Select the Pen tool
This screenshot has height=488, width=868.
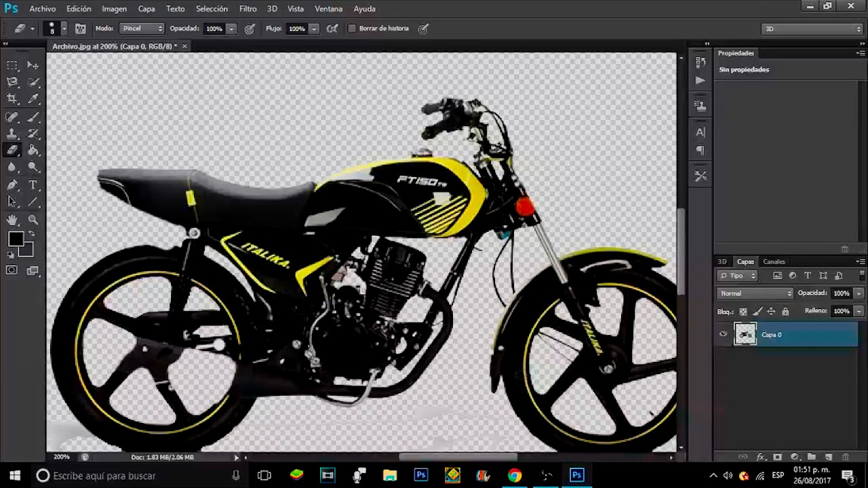click(12, 185)
